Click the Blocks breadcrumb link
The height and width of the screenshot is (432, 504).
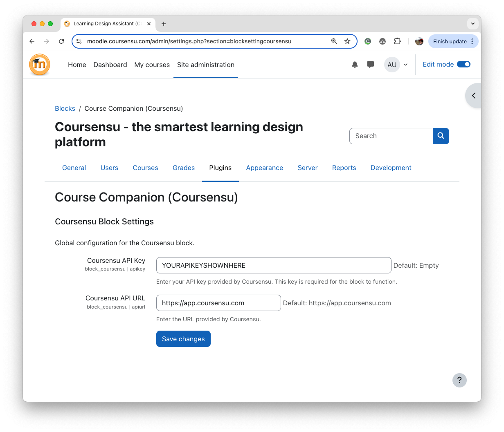(x=65, y=108)
